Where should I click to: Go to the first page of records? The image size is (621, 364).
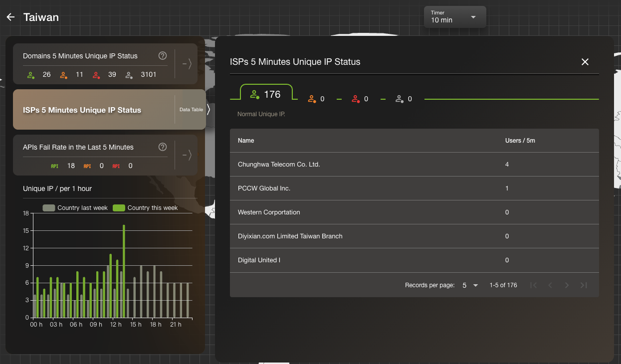[x=534, y=285]
